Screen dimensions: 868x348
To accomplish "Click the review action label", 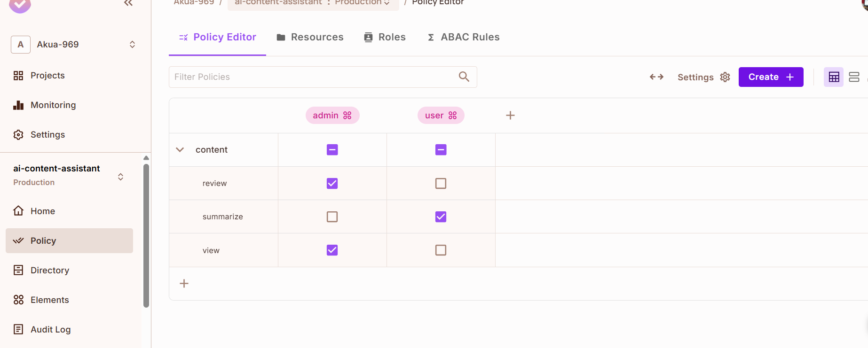I will [214, 184].
